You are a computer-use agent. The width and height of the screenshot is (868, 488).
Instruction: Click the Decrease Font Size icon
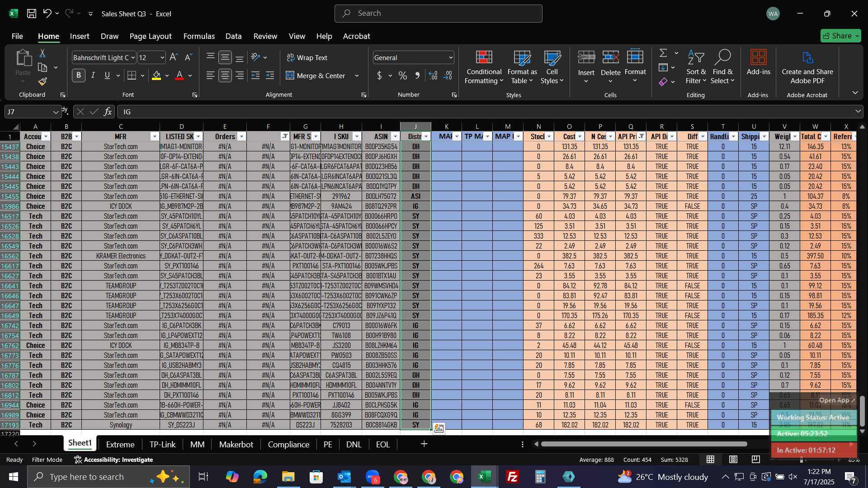point(189,57)
